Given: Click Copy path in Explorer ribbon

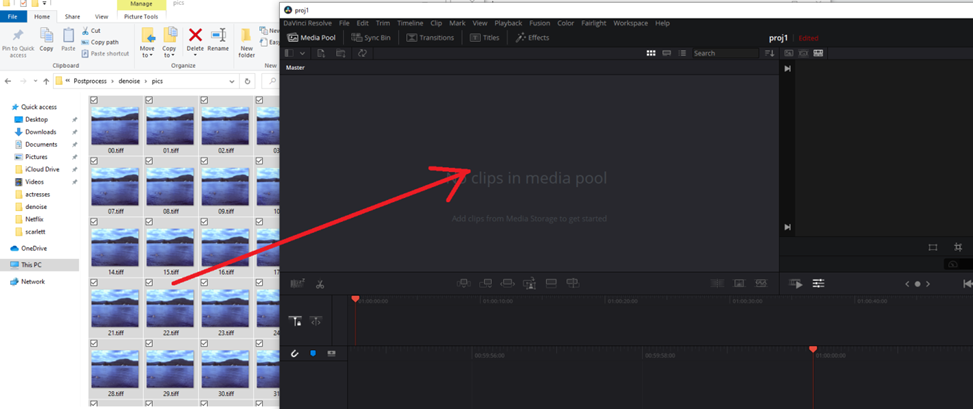Looking at the screenshot, I should click(99, 42).
